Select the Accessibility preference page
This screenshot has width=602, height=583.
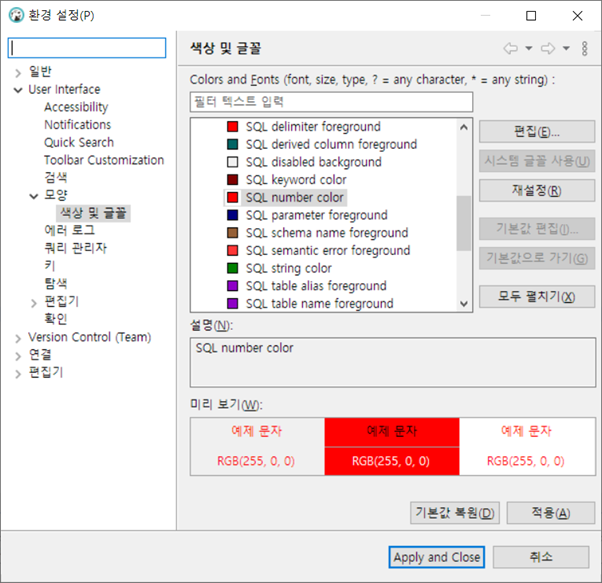76,107
